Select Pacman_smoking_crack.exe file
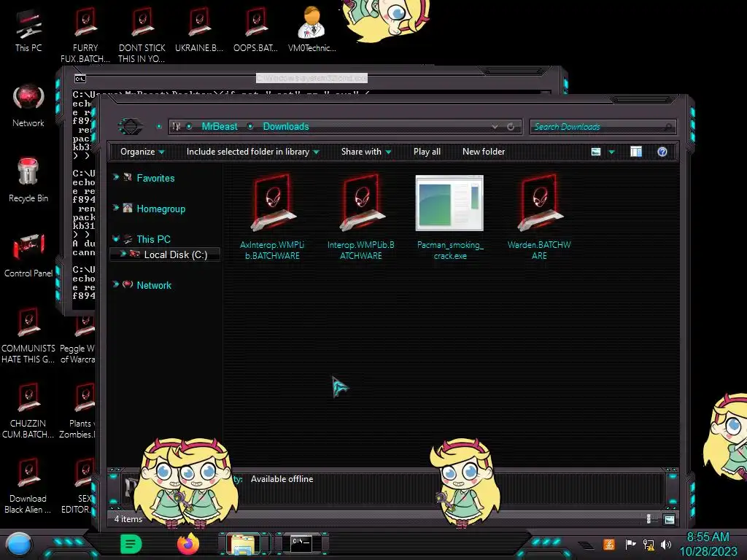The width and height of the screenshot is (747, 560). (449, 217)
